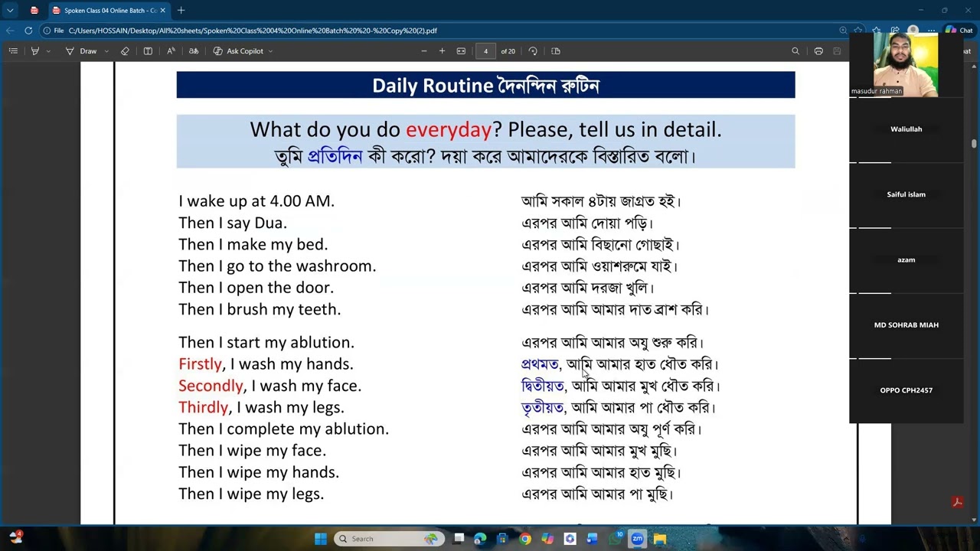Open Draw tool options dropdown
The image size is (980, 551).
pyautogui.click(x=105, y=51)
